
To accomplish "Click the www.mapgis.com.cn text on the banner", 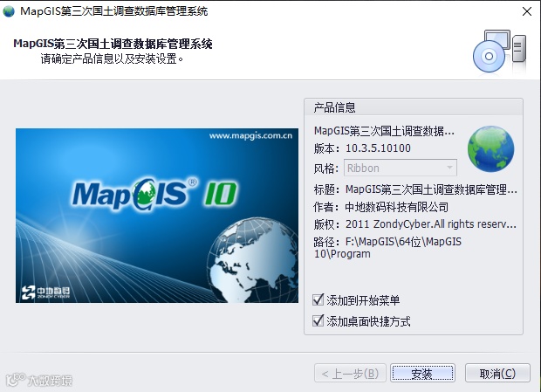I will pos(250,135).
